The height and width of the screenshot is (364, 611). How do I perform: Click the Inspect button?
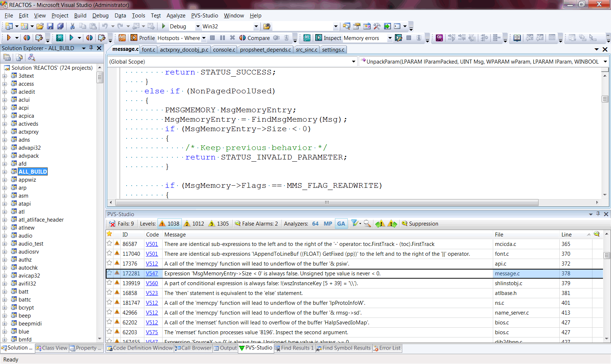(328, 38)
